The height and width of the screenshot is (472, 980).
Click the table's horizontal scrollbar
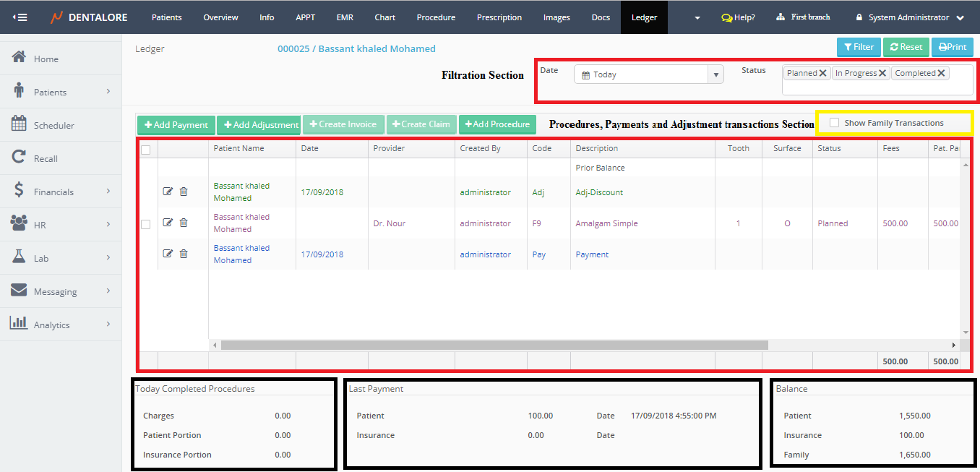(x=494, y=346)
